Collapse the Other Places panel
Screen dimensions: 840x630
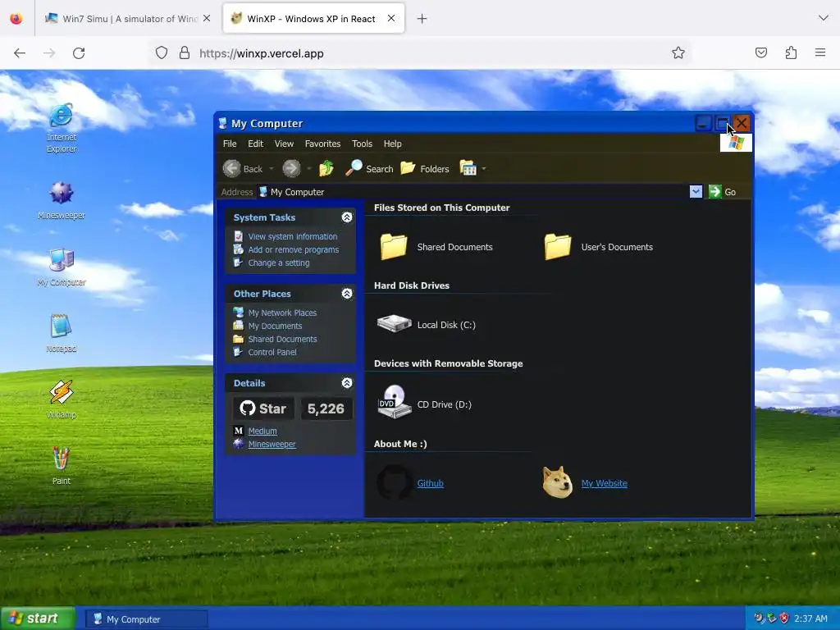347,294
